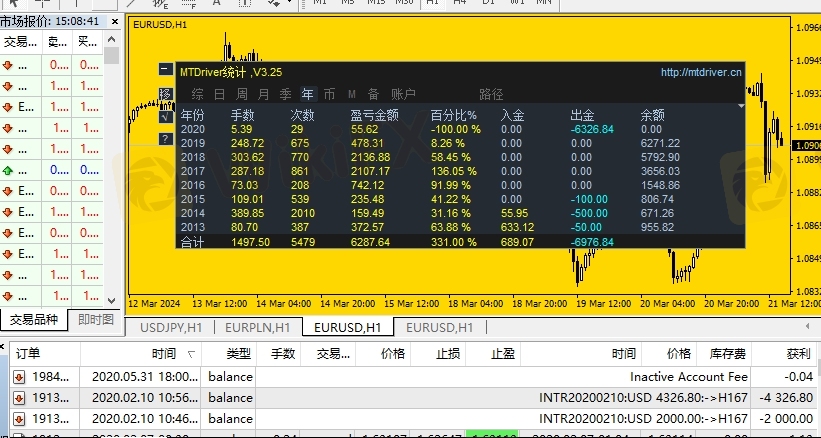
Task: Switch to the 综 summary tab
Action: (197, 94)
